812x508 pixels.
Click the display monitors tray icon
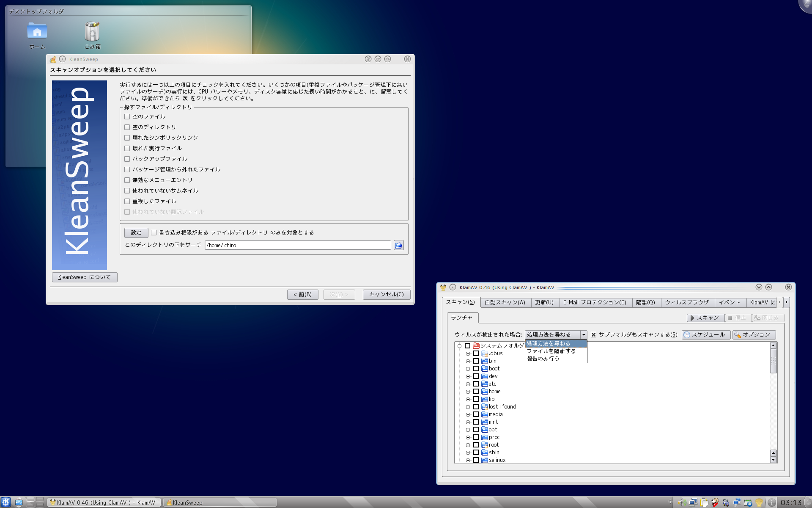pos(693,502)
